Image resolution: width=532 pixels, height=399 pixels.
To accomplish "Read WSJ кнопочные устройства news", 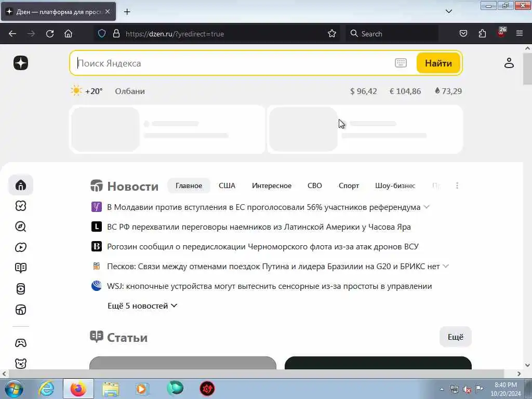I will 270,286.
